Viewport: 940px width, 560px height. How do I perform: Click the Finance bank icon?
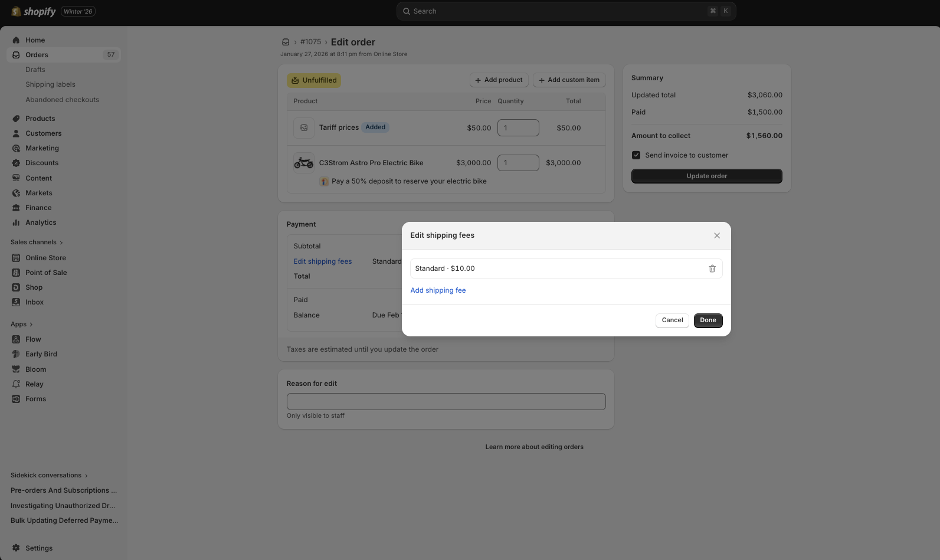[16, 208]
